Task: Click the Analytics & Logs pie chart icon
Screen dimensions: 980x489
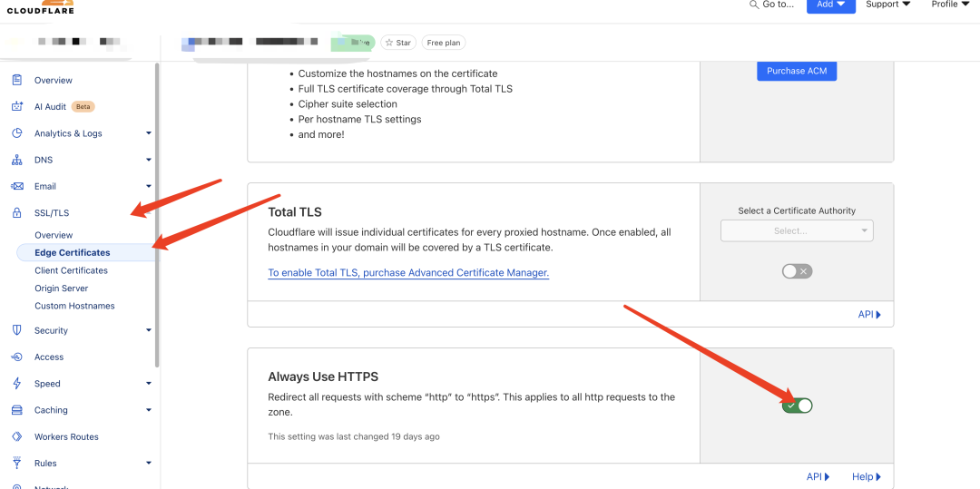Action: [x=16, y=133]
